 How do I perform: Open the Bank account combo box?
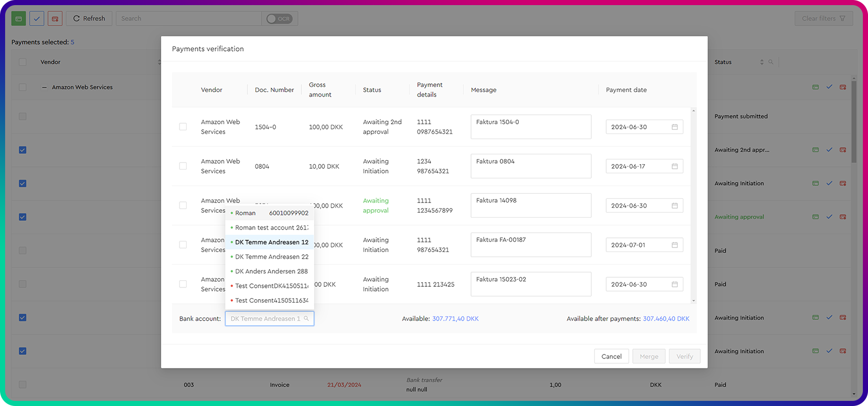click(x=270, y=319)
